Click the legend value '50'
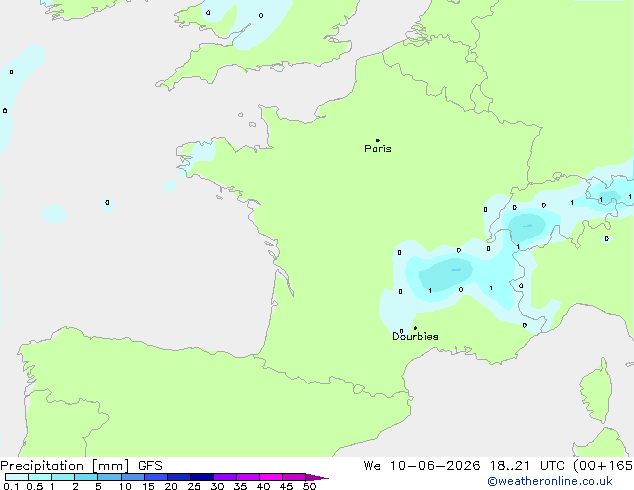Screen dimensions: 634x490 click(309, 486)
